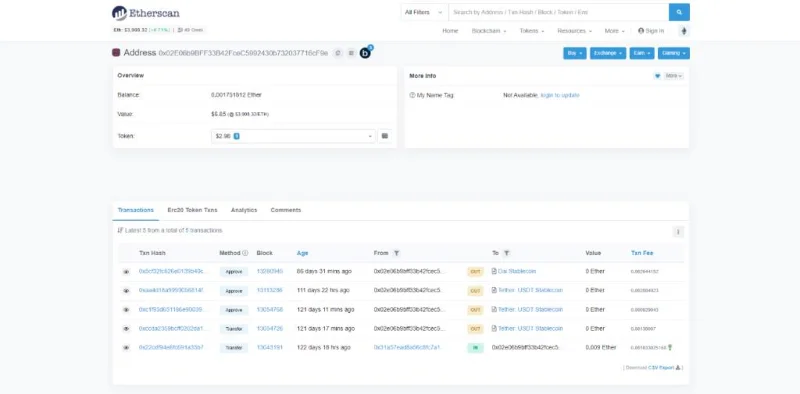Click the search input field
The image size is (800, 394).
[x=559, y=12]
